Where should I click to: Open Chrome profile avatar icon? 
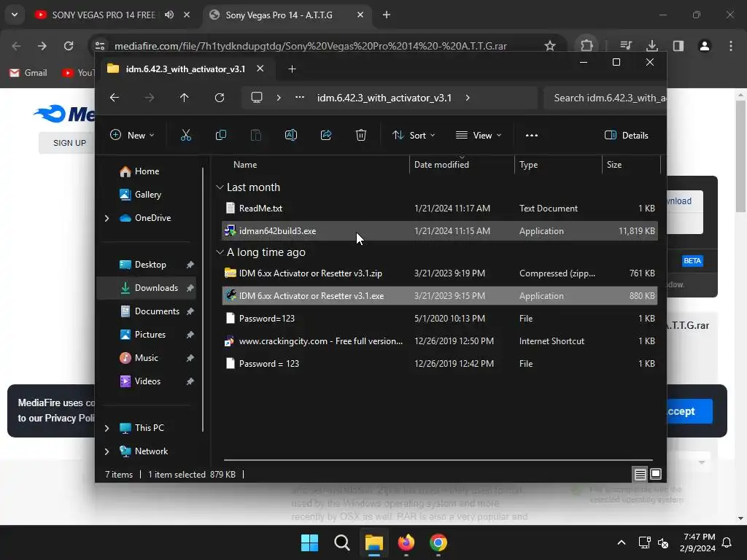(705, 46)
